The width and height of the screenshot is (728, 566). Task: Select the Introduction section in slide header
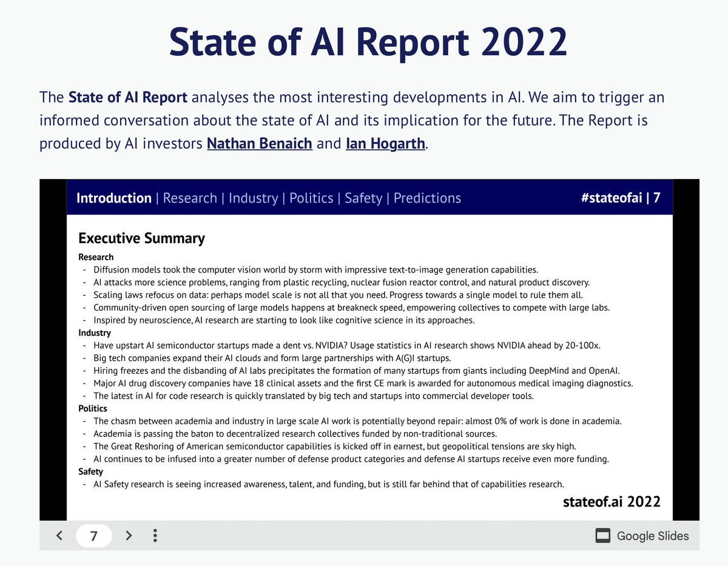114,198
